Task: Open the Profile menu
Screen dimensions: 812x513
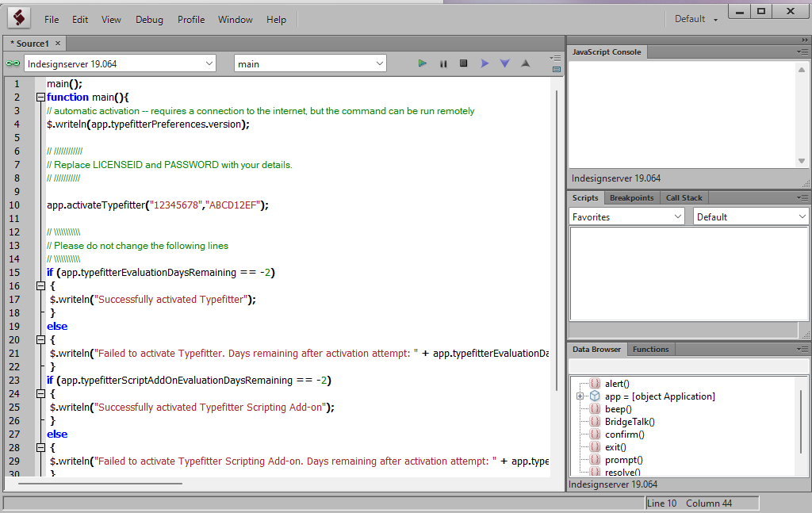Action: (x=191, y=20)
